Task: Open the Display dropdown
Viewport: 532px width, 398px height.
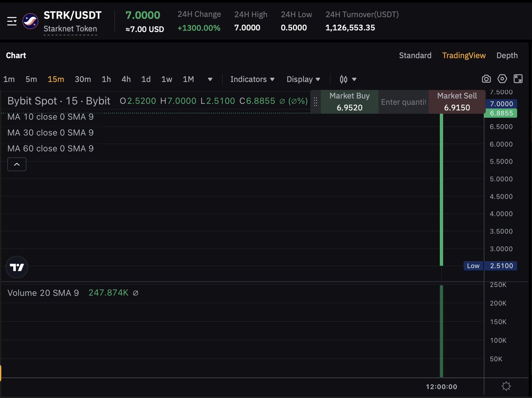Action: [303, 79]
